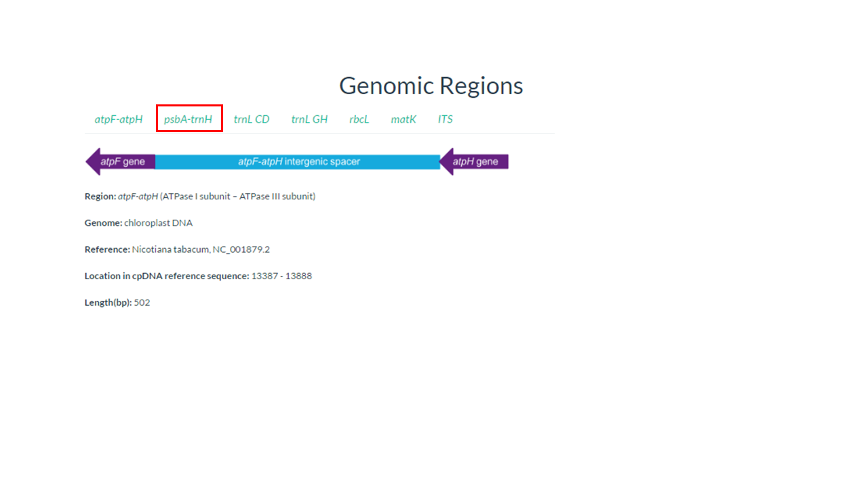Open the atpF-atpH tab
Image resolution: width=868 pixels, height=488 pixels.
click(x=119, y=119)
